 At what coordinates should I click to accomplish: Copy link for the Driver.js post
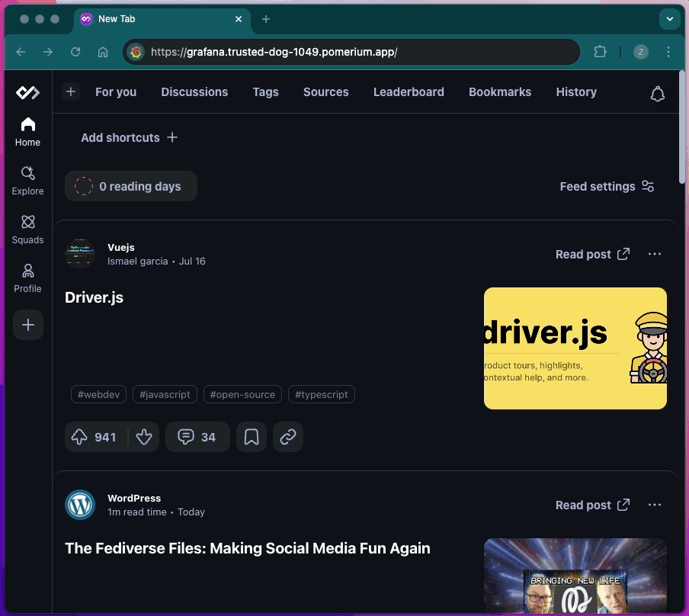coord(288,436)
